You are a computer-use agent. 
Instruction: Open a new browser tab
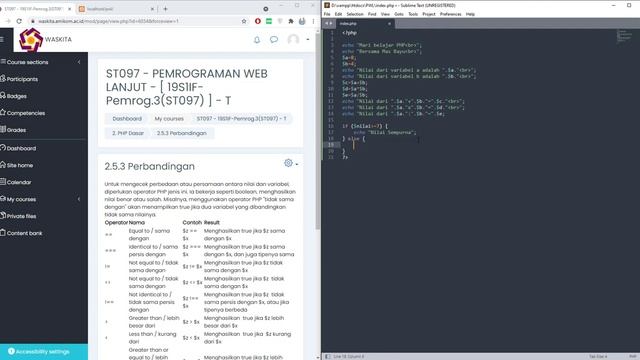pos(165,9)
